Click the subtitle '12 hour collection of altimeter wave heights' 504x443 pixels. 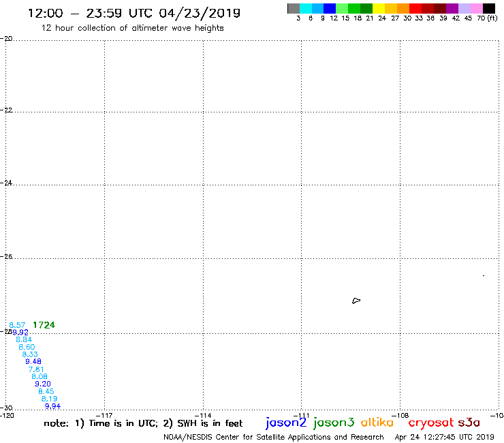(x=132, y=28)
